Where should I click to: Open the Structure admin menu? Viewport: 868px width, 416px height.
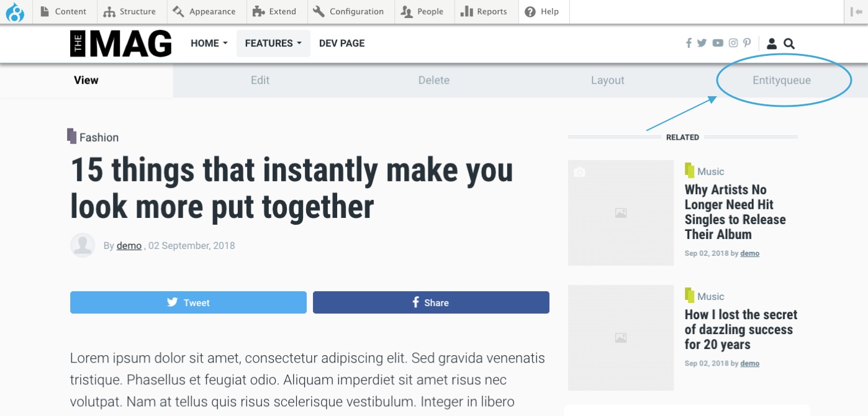tap(130, 12)
